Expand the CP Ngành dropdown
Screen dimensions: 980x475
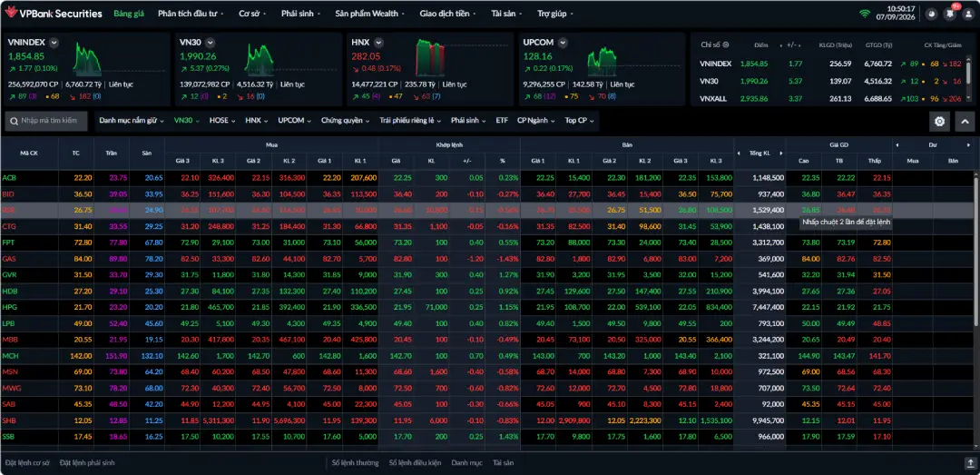534,121
